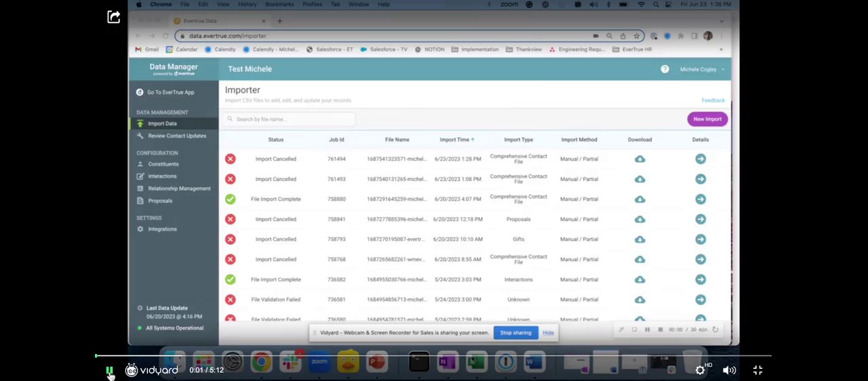
Task: Sort the table by Import Time
Action: coord(456,140)
